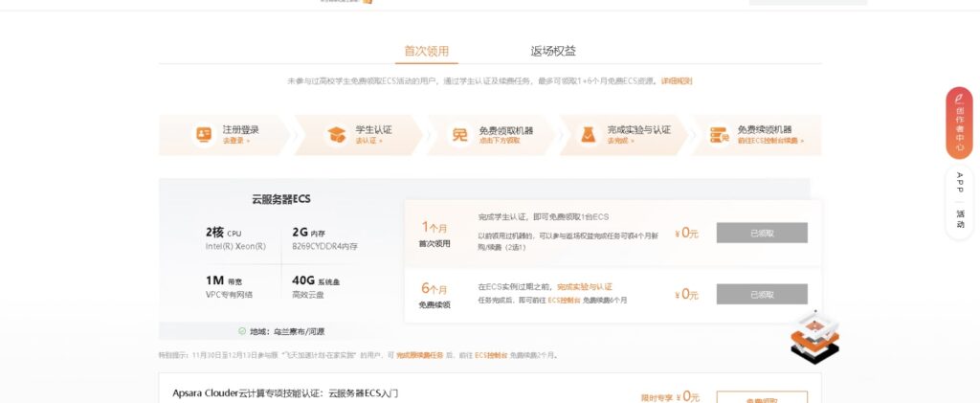Screen dimensions: 980x403
Task: Click the 学生认证 graduation cap icon
Action: (x=336, y=134)
